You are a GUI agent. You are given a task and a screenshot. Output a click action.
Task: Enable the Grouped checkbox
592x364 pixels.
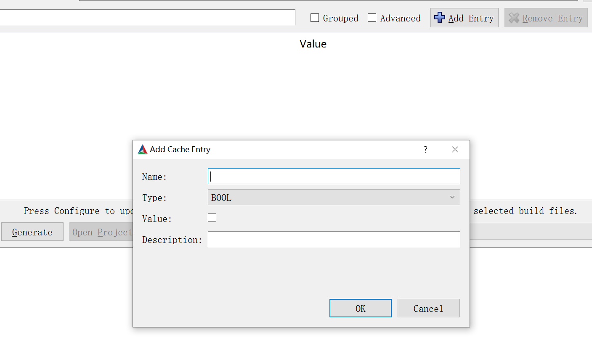[314, 18]
